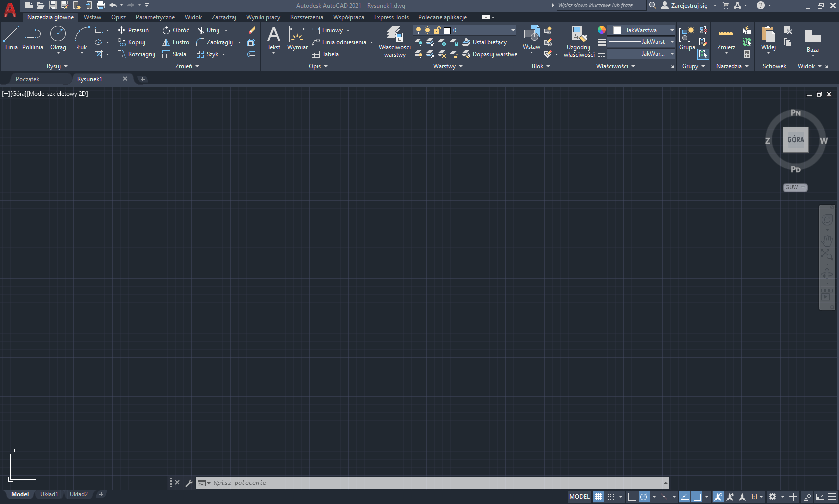Switch to the Parametryczne tab
The image size is (839, 504).
155,17
